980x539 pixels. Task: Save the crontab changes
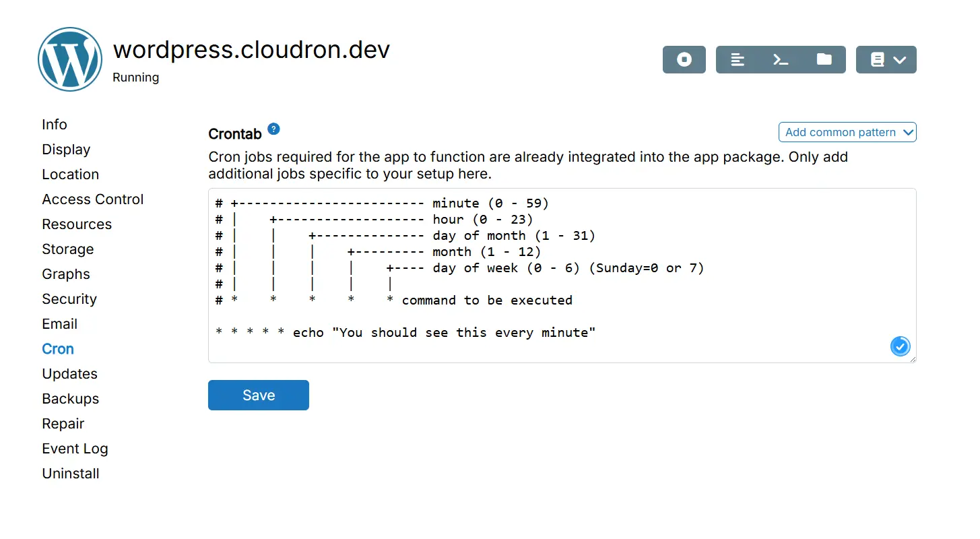pyautogui.click(x=258, y=395)
